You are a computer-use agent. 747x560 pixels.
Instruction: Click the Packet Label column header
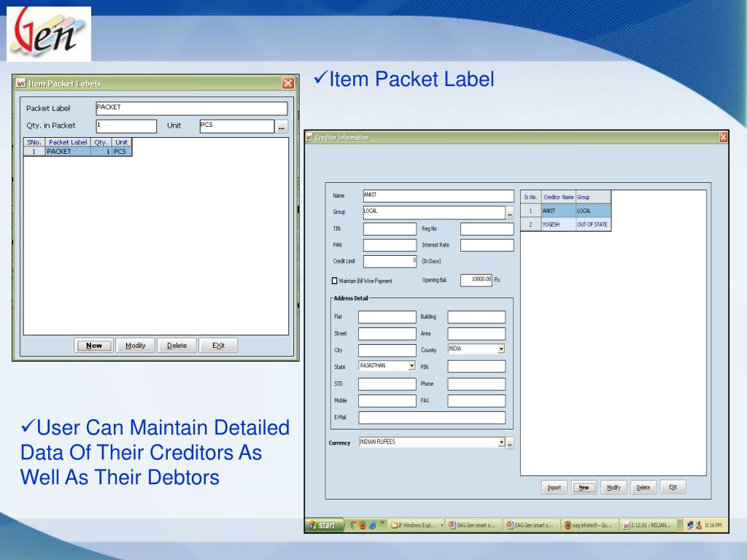[68, 142]
